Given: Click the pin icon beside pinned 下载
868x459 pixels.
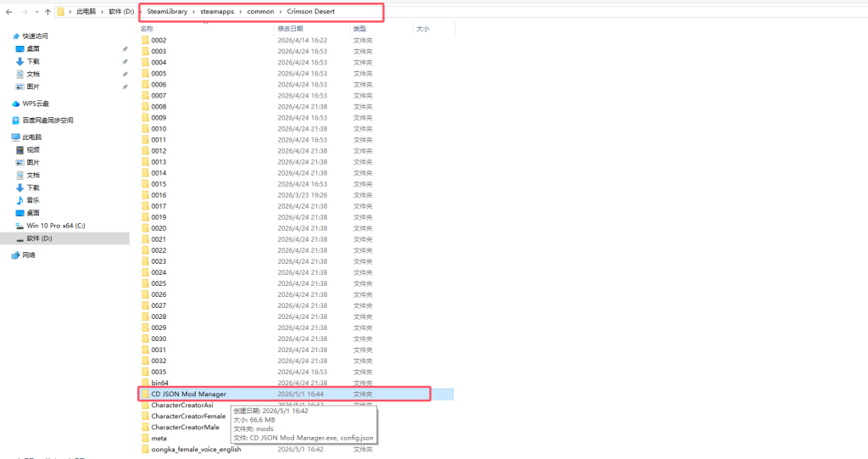Looking at the screenshot, I should coord(125,62).
